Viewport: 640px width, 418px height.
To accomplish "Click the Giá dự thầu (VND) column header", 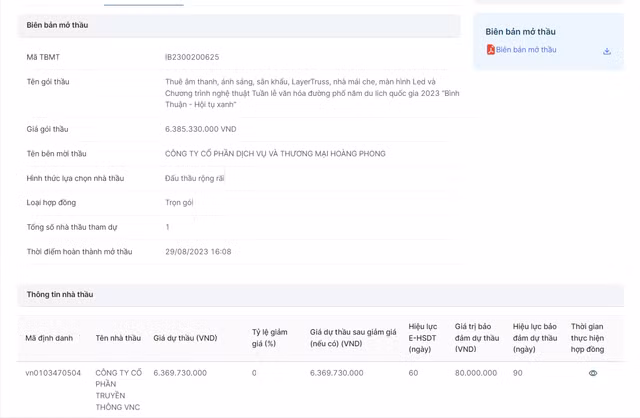I will [185, 338].
